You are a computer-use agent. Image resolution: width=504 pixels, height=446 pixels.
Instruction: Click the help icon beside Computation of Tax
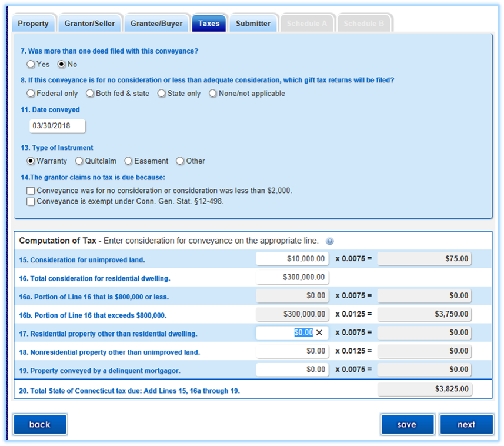[x=330, y=241]
